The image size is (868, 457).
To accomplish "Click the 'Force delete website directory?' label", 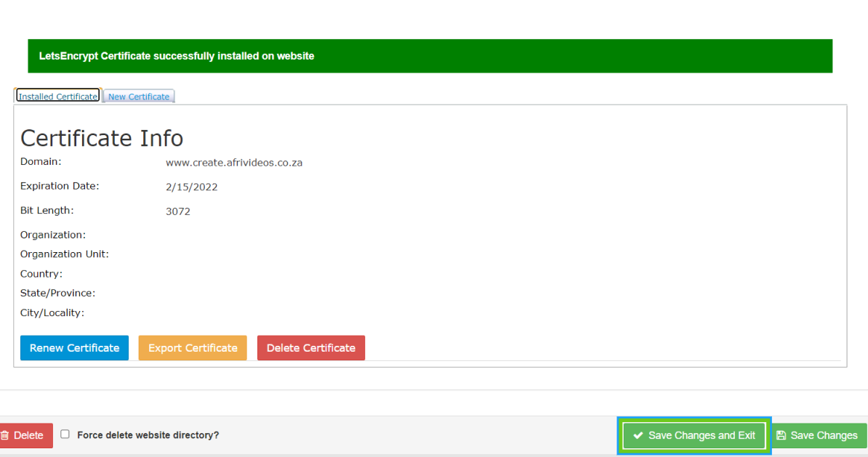I will coord(148,435).
